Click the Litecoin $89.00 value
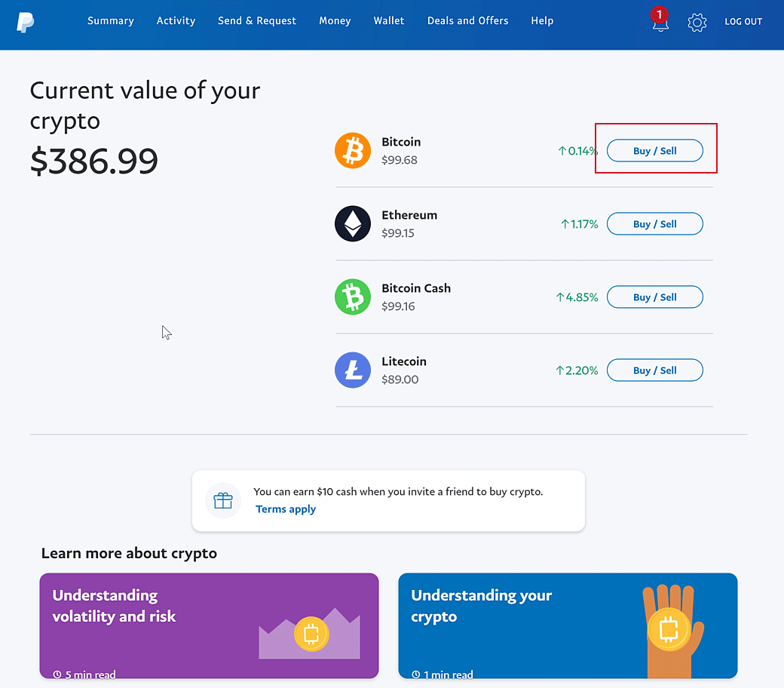Screen dimensions: 784x688 (400, 379)
